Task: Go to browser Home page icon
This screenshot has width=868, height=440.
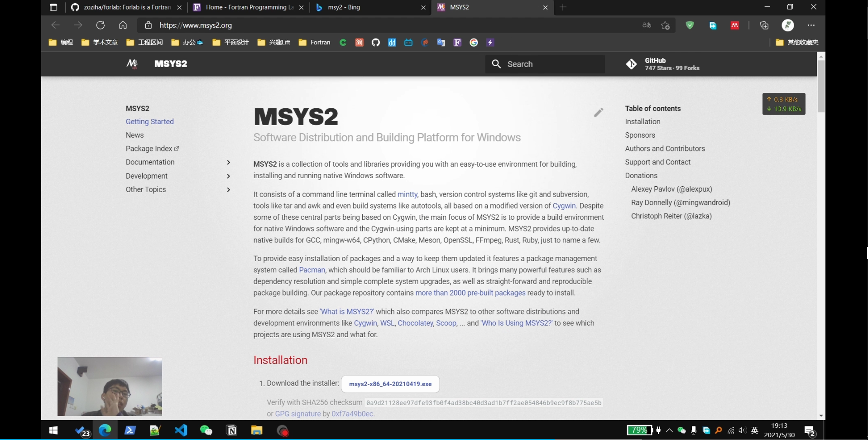Action: (123, 25)
